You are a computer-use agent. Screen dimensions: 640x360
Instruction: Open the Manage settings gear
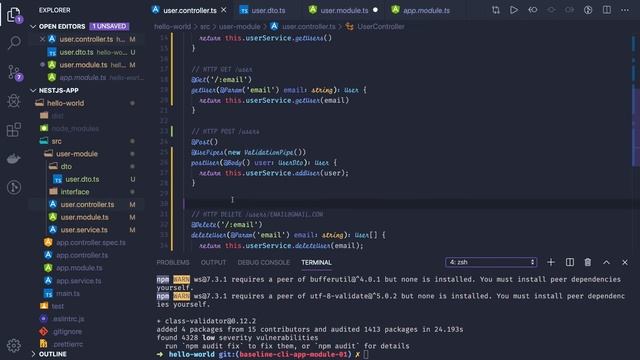click(x=14, y=345)
